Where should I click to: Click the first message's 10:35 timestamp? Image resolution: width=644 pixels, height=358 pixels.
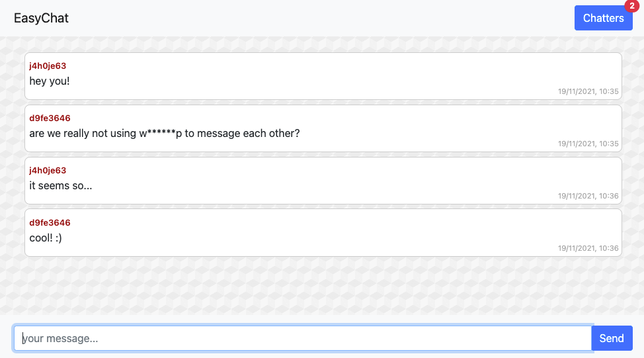point(588,91)
